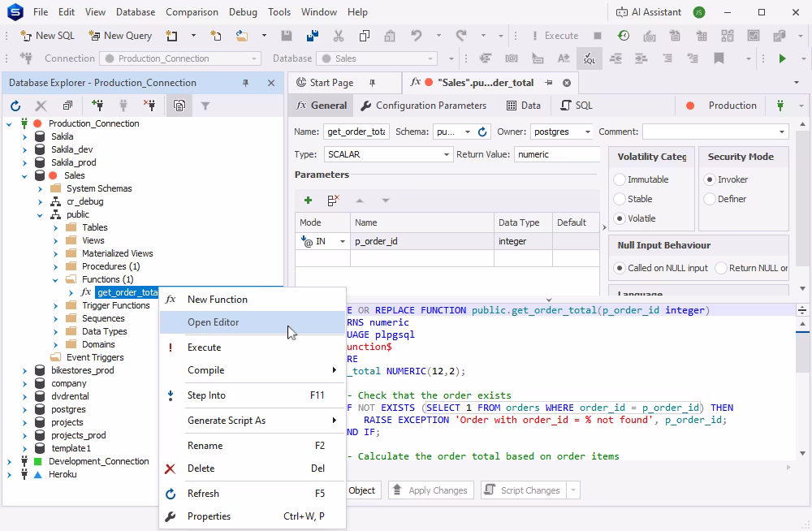Choose Properties in context menu
The height and width of the screenshot is (531, 812).
[253, 516]
